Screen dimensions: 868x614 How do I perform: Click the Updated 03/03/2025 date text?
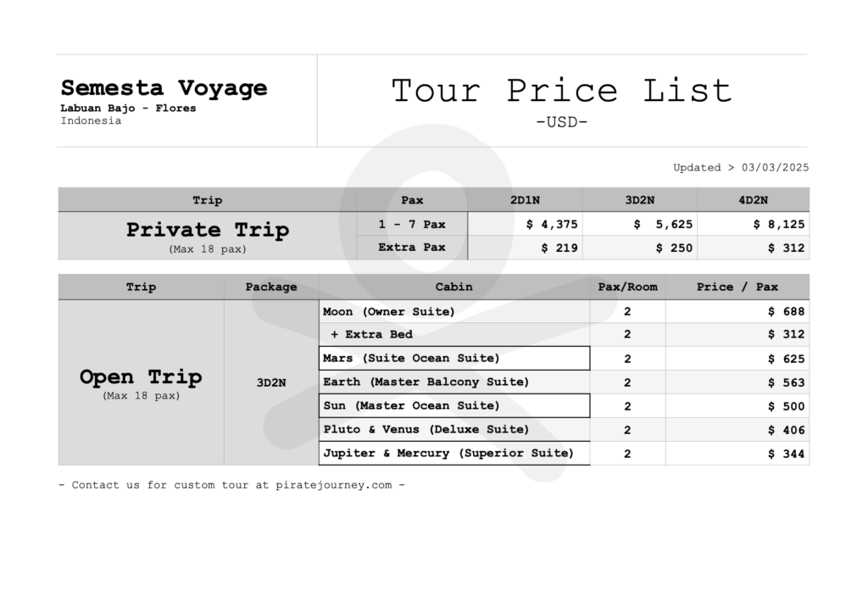coord(741,167)
